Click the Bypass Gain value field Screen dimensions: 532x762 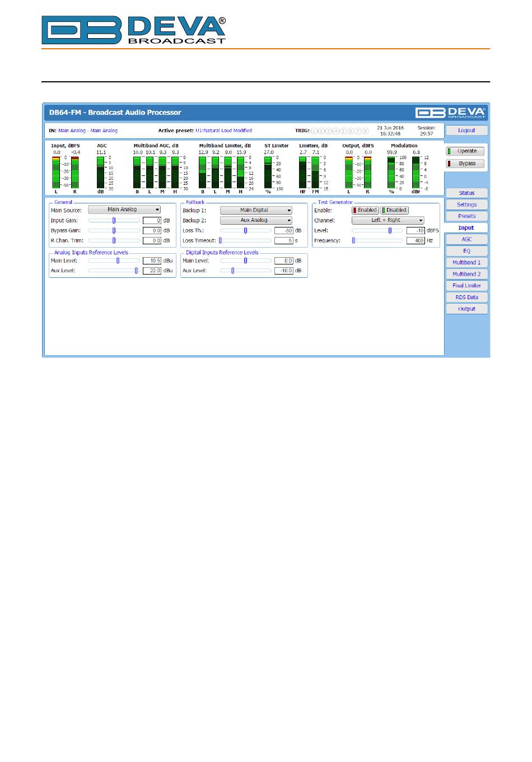pos(152,231)
